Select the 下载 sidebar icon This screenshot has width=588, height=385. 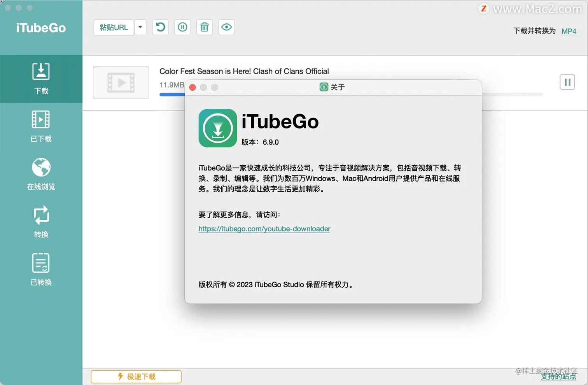(x=41, y=78)
